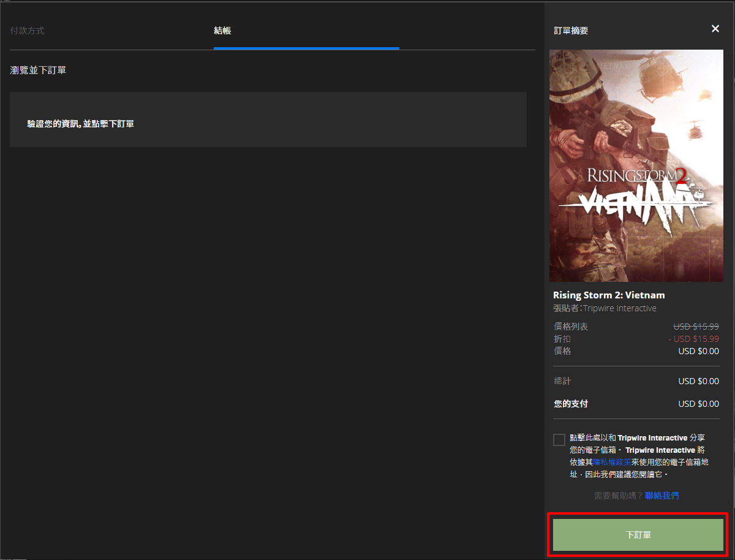
Task: Click the 瀏覽並下訂單 heading
Action: 38,70
